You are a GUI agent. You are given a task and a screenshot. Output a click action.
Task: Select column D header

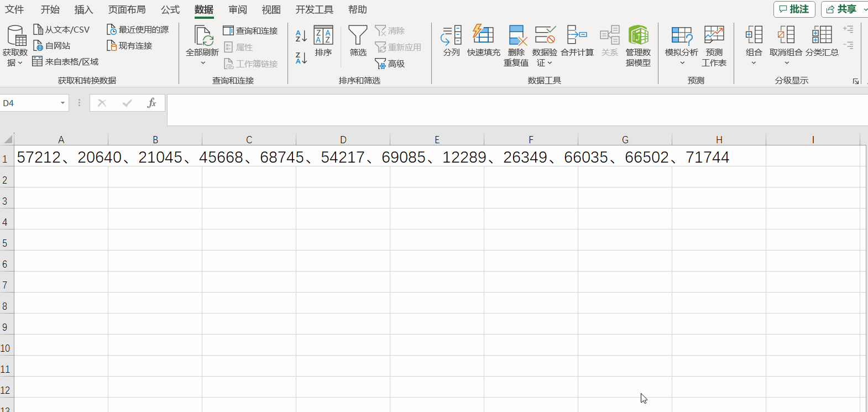tap(343, 139)
